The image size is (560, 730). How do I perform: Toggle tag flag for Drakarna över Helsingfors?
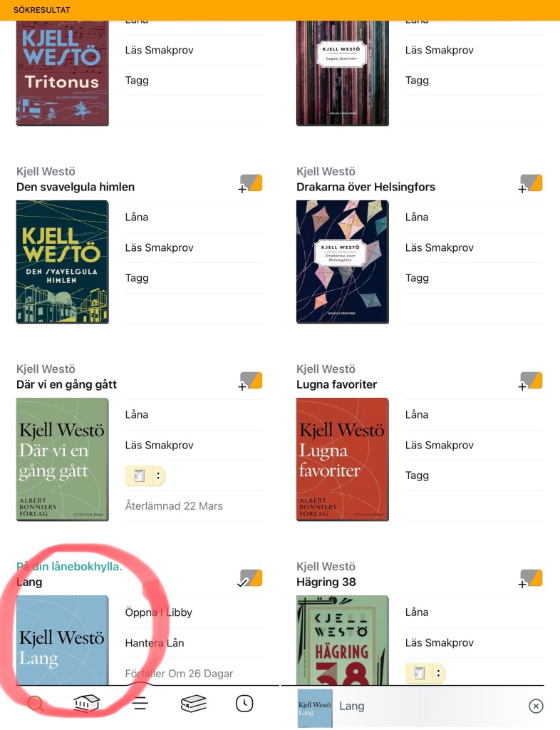[x=530, y=184]
